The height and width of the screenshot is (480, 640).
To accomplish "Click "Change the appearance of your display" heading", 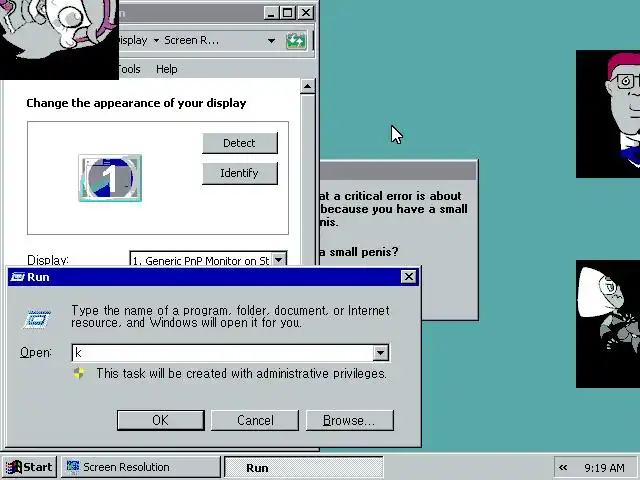I will tap(136, 103).
